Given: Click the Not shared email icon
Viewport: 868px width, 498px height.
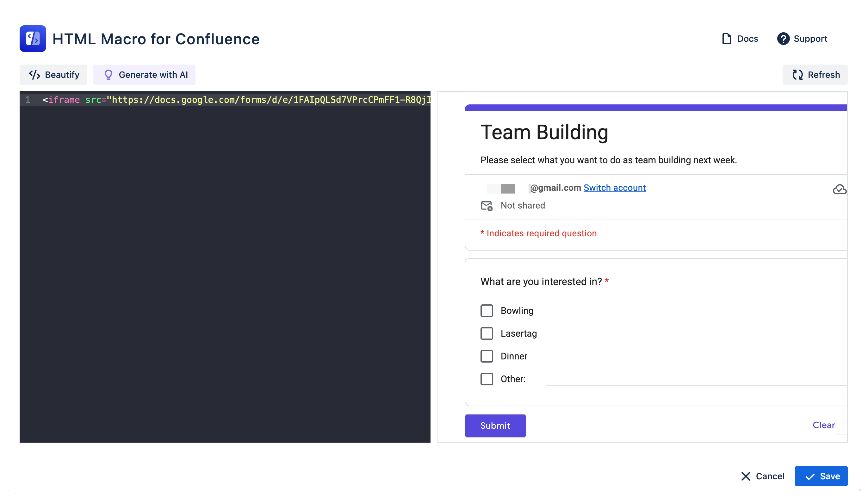Looking at the screenshot, I should 487,206.
